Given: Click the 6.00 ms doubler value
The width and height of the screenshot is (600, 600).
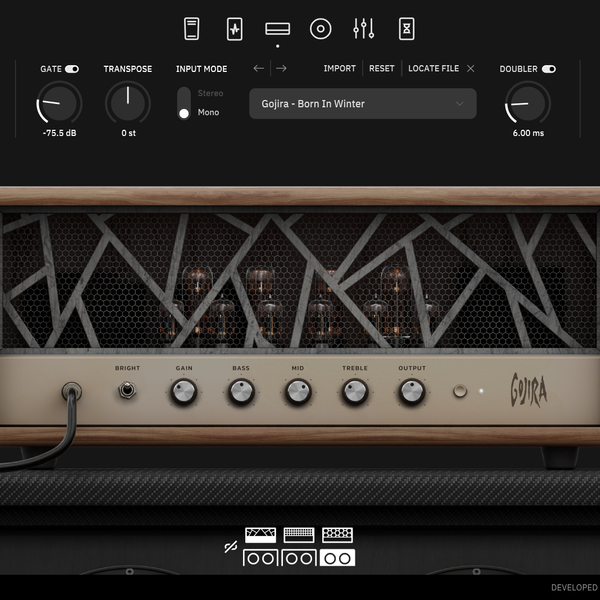Looking at the screenshot, I should pyautogui.click(x=528, y=133).
